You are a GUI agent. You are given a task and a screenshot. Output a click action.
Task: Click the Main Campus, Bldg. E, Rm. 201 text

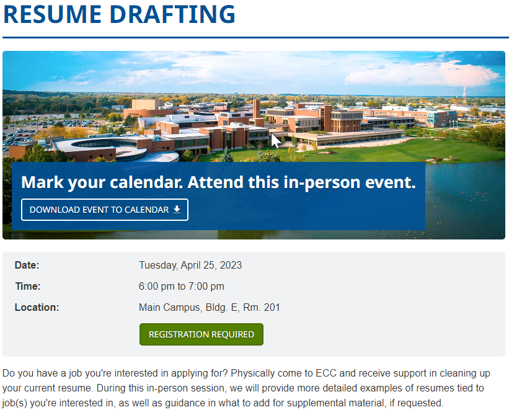pyautogui.click(x=210, y=307)
